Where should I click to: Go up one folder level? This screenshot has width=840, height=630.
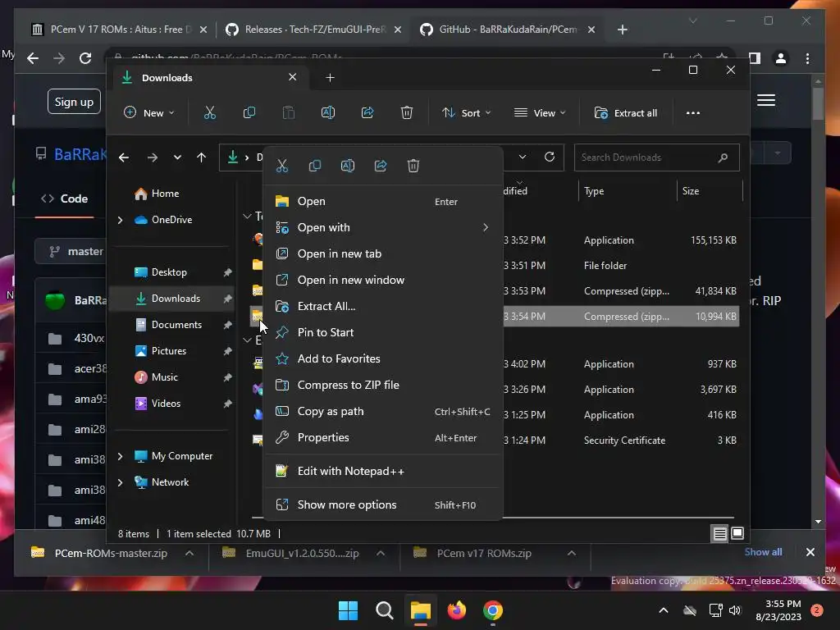tap(202, 157)
